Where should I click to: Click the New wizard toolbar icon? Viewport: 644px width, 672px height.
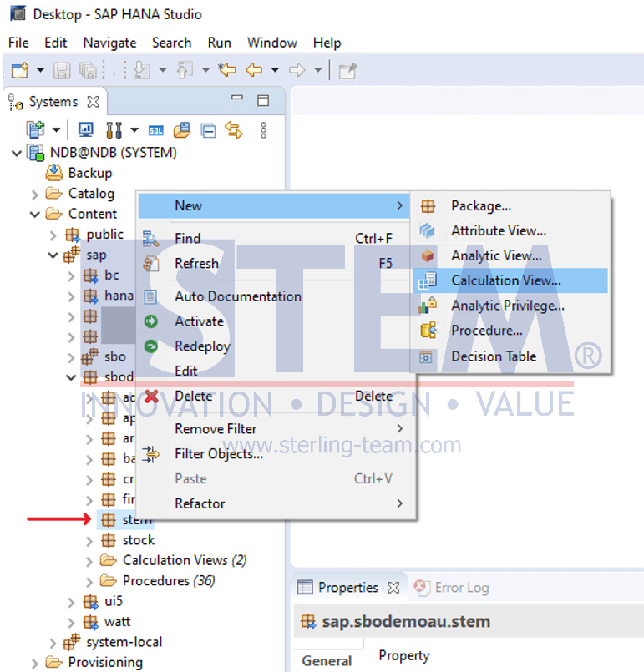tap(20, 70)
